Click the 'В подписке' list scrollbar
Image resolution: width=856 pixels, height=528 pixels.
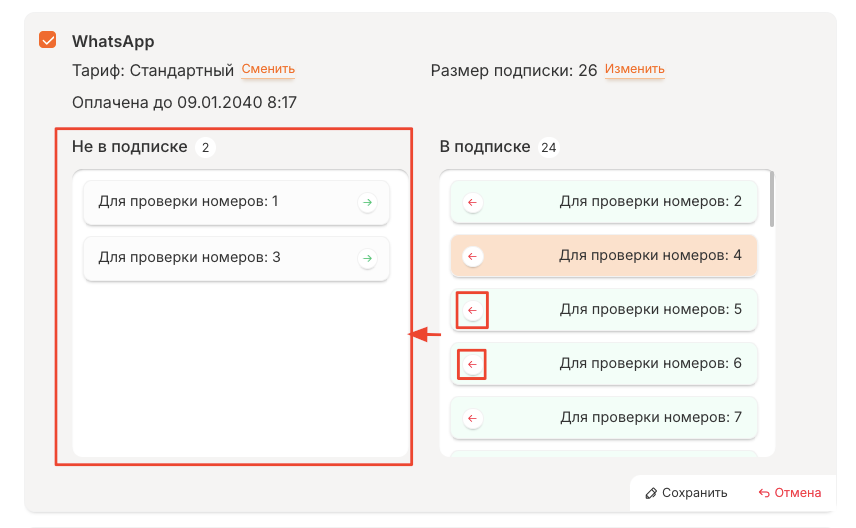click(x=771, y=199)
